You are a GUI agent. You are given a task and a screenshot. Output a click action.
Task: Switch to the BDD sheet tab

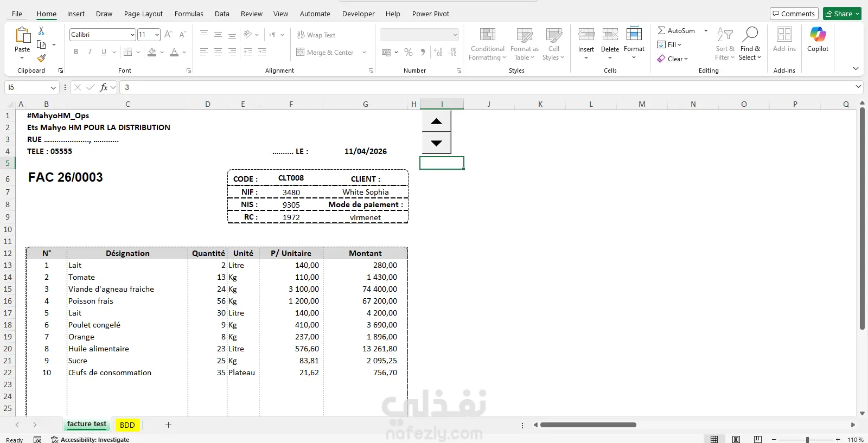[127, 425]
